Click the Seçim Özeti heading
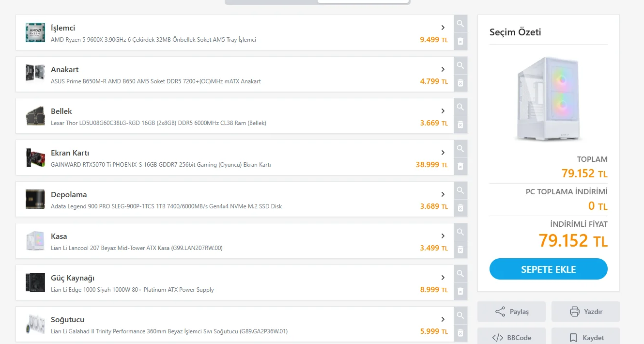 (x=515, y=32)
